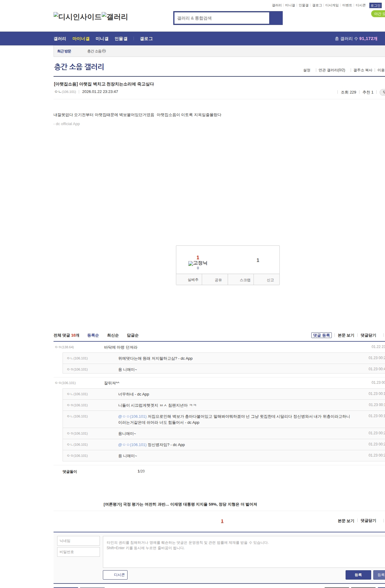Screen dimensions: 385x588
Task: Focus the 갤러리 & 통합검색 search field
Action: tap(222, 18)
